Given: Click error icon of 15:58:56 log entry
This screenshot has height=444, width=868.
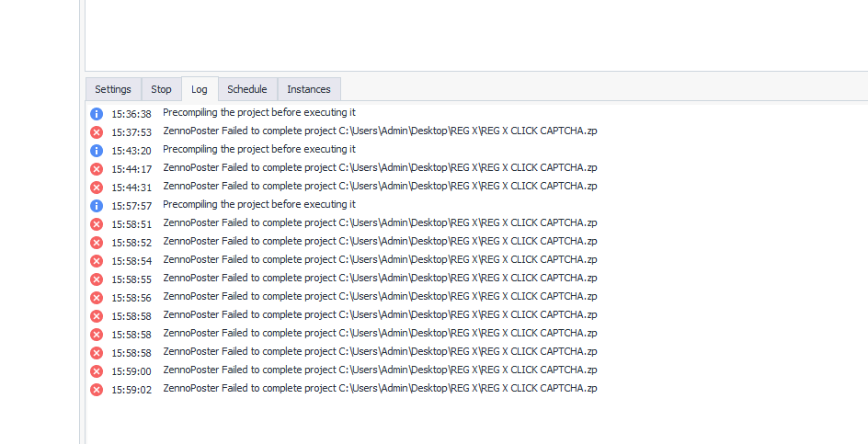Looking at the screenshot, I should pyautogui.click(x=97, y=298).
